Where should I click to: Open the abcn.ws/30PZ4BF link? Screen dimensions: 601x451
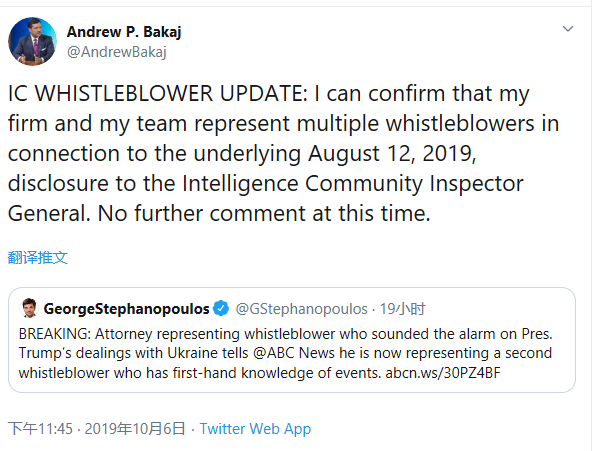pyautogui.click(x=443, y=372)
